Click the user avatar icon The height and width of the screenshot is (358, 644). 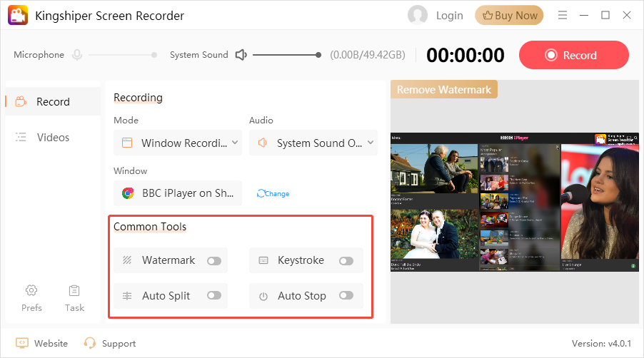point(417,15)
